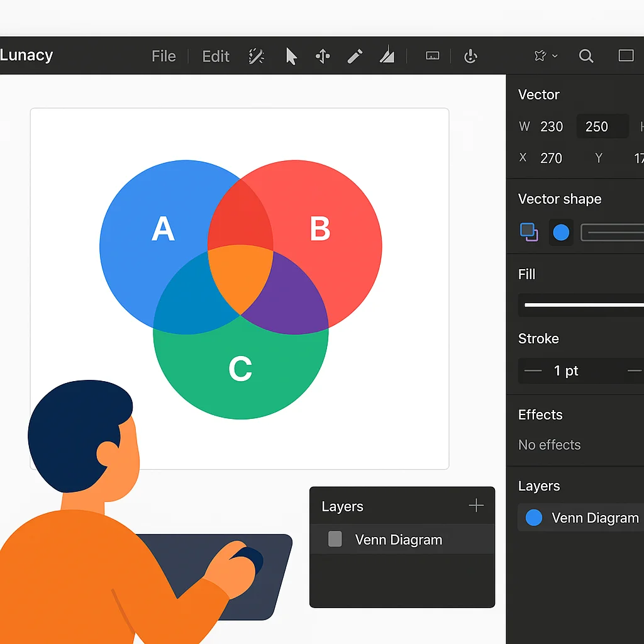The height and width of the screenshot is (644, 644).
Task: Select the default cursor selection tool
Action: pos(291,56)
